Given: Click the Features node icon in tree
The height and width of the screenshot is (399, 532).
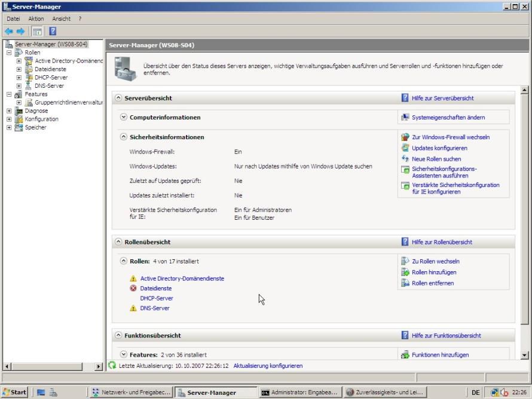Looking at the screenshot, I should [19, 94].
